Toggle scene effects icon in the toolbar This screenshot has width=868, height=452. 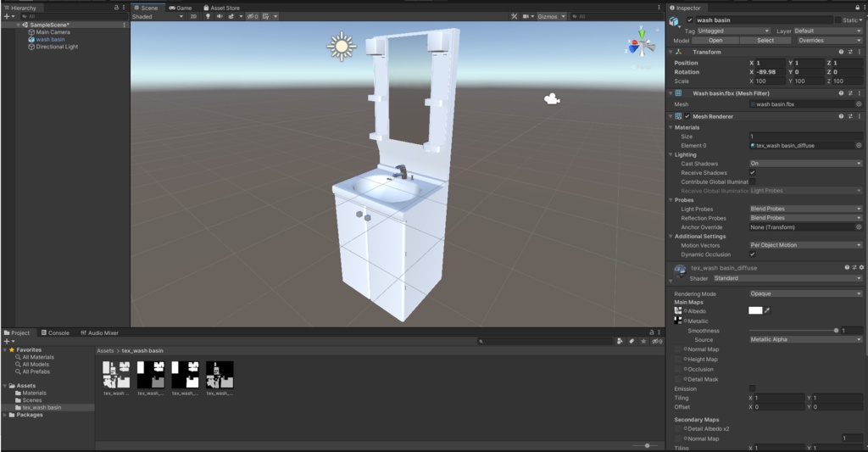point(231,17)
